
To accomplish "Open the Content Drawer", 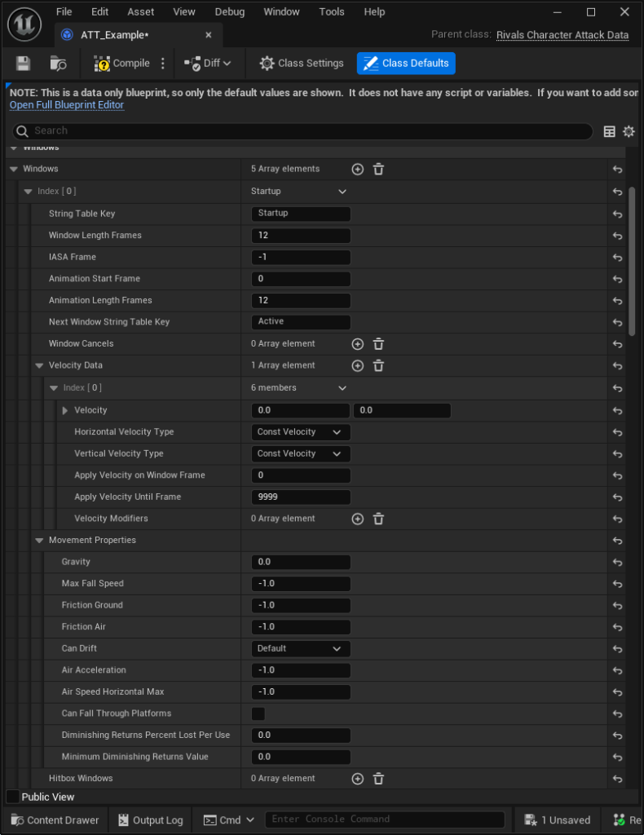I will (x=55, y=820).
